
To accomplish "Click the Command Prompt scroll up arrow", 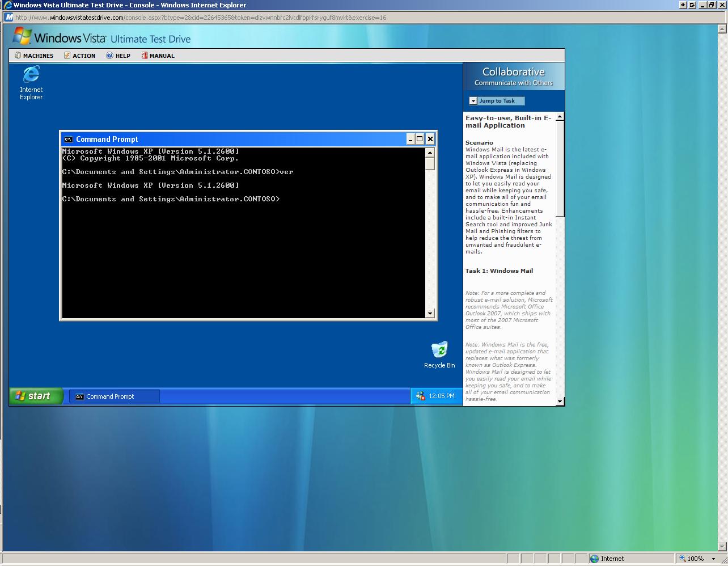I will (430, 153).
